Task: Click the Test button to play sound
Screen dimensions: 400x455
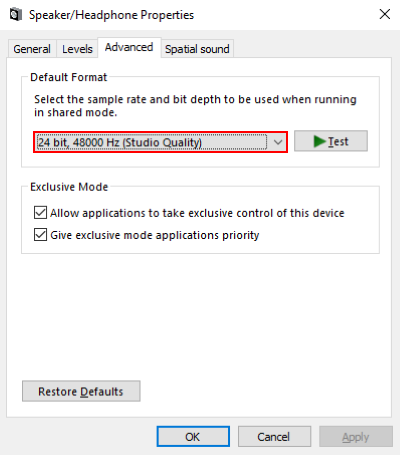Action: click(331, 141)
